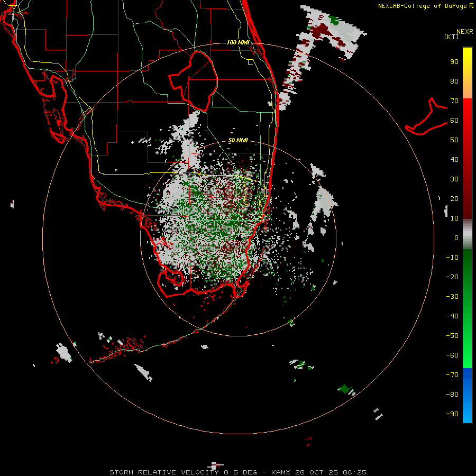Click the 100 NMI range ring label
The image size is (476, 476).
pos(238,42)
